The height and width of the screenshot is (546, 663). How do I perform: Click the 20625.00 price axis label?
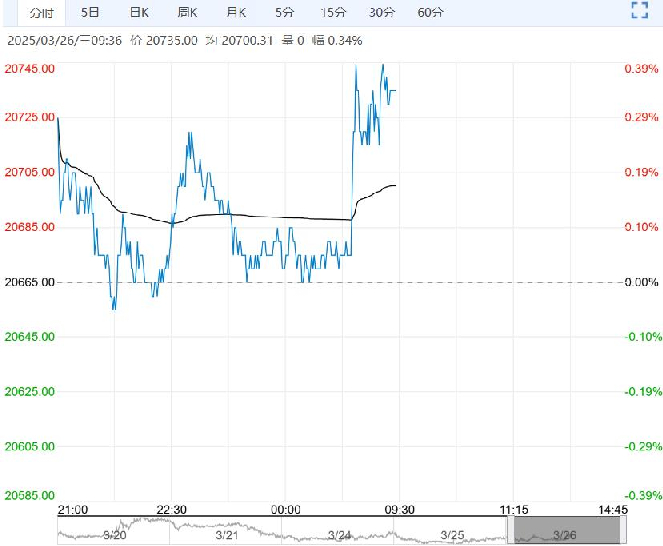[30, 392]
